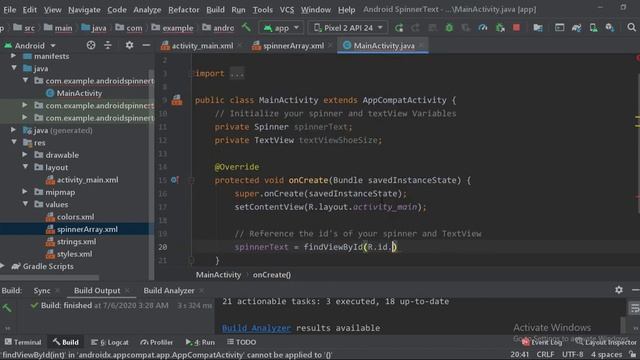Image resolution: width=640 pixels, height=360 pixels.
Task: Toggle fold marker at closing brace line 21
Action: tap(191, 260)
